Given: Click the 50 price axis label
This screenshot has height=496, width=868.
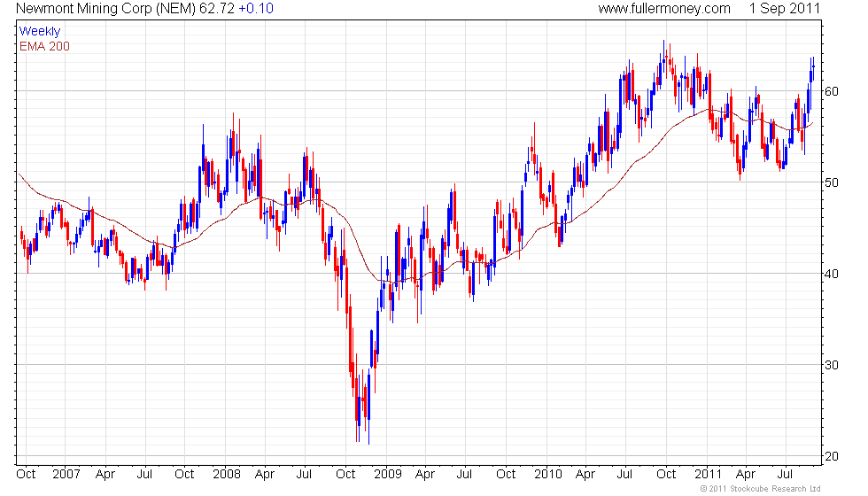Looking at the screenshot, I should click(x=832, y=182).
